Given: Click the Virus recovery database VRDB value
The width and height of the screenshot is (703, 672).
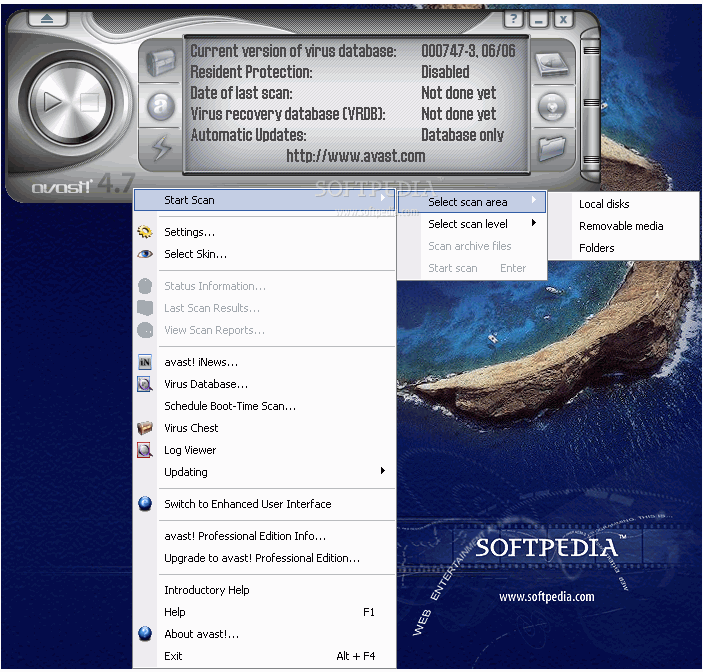Looking at the screenshot, I should point(459,114).
